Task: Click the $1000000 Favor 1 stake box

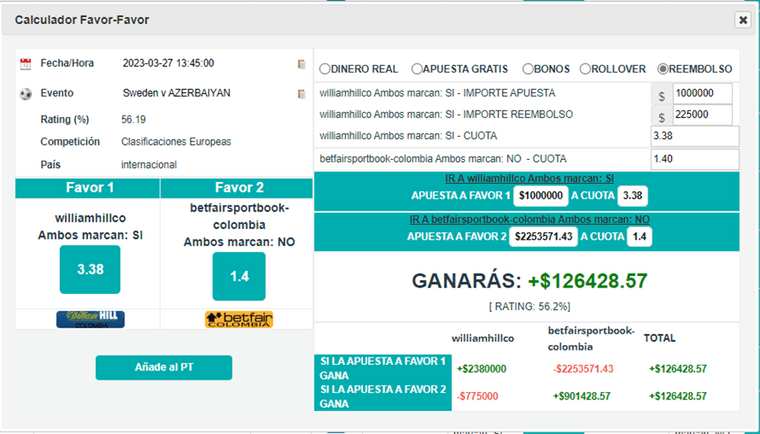Action: [541, 196]
